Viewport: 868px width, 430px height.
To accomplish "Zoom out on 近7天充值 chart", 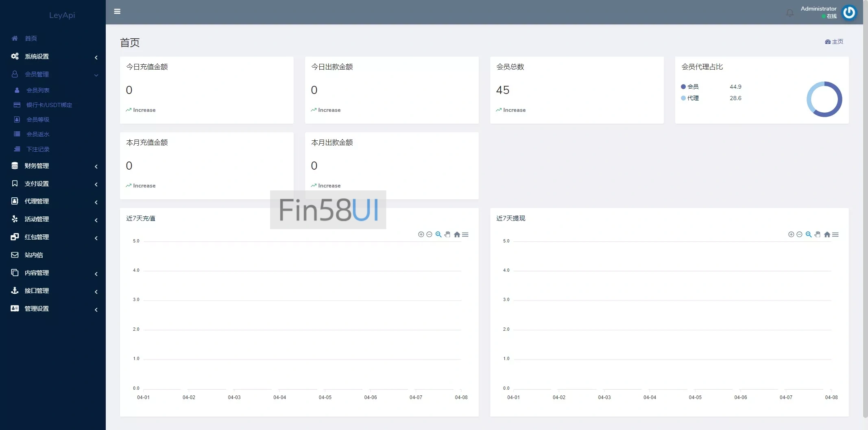I will (x=429, y=235).
